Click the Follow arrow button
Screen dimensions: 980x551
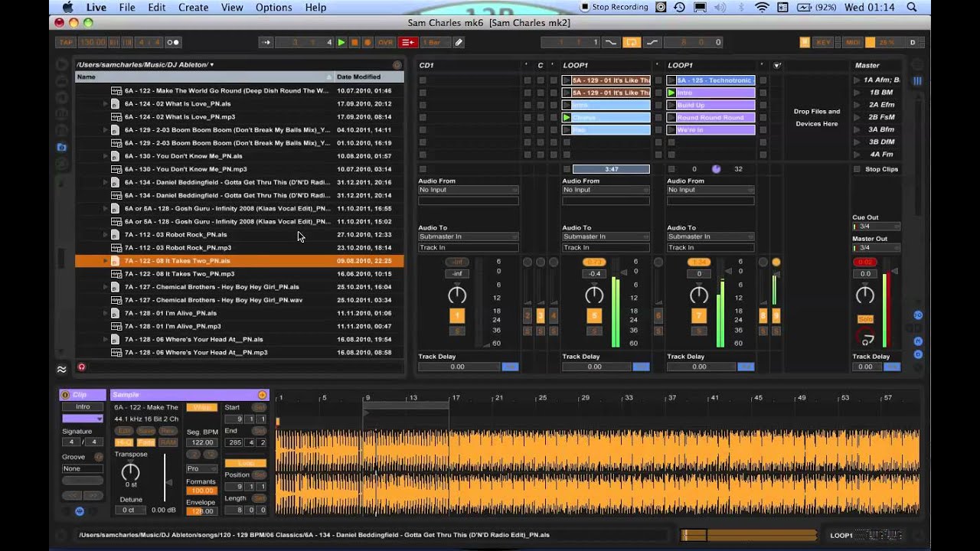point(266,42)
